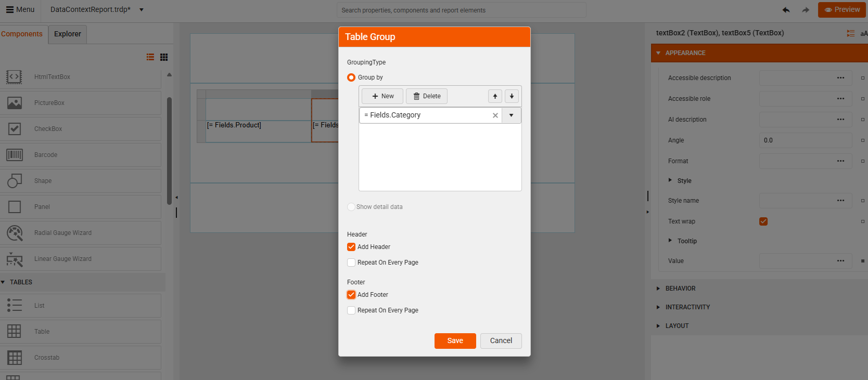Image resolution: width=868 pixels, height=380 pixels.
Task: Open the hamburger Menu
Action: click(x=20, y=9)
